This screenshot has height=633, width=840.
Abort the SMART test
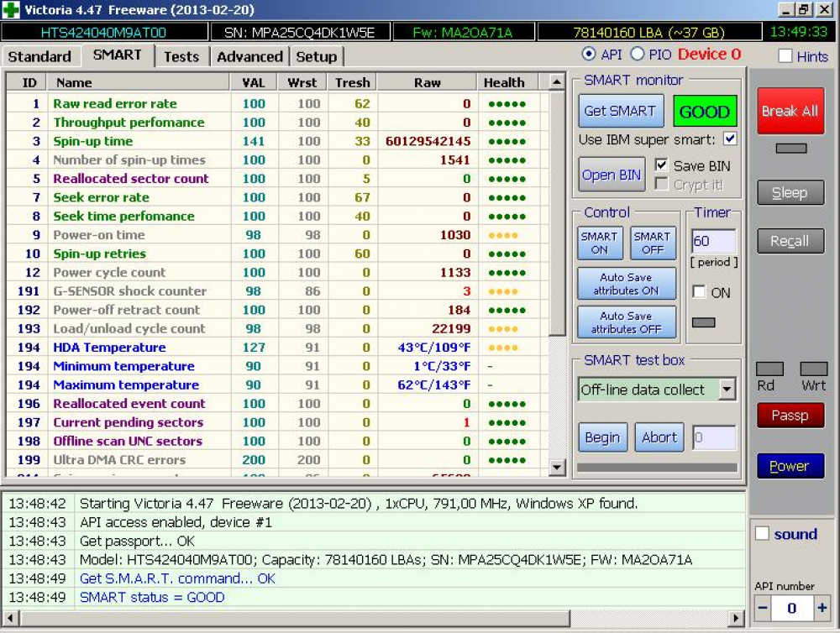point(659,437)
